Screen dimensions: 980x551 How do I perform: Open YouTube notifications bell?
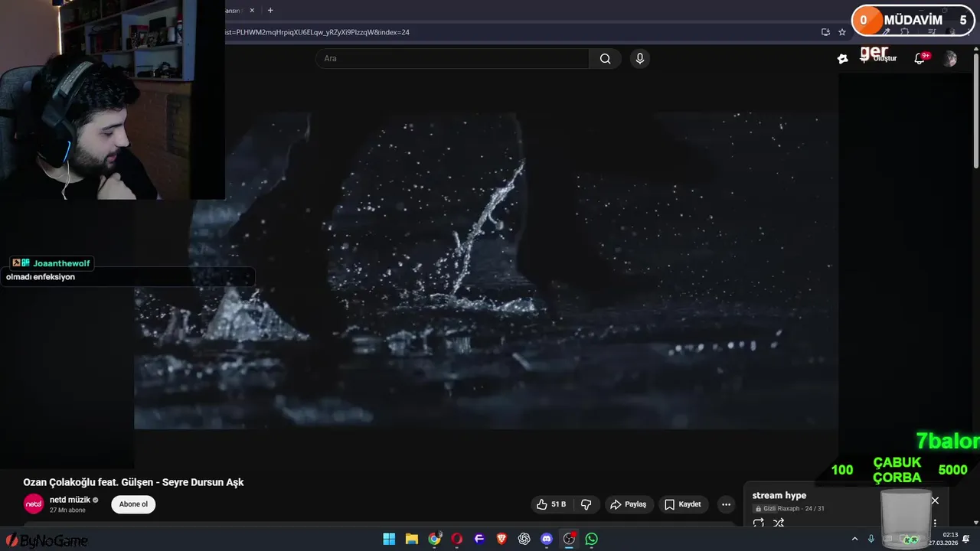pos(920,59)
